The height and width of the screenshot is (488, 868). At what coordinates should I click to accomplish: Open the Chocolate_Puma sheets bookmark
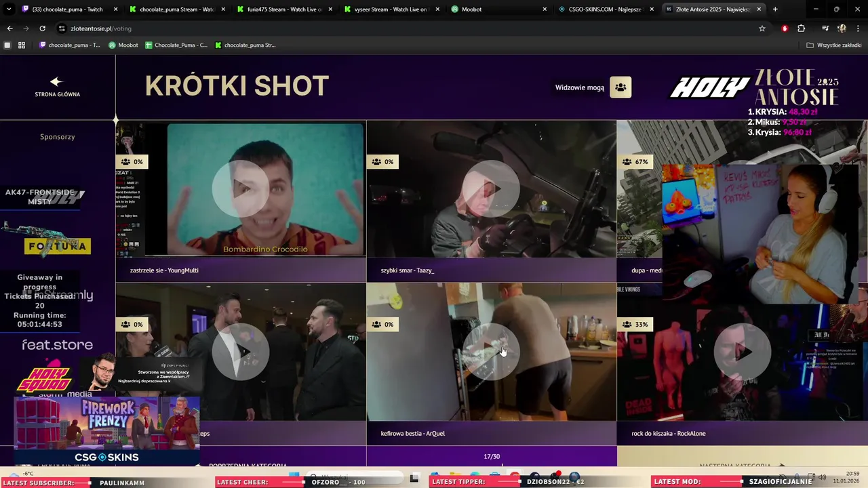(x=176, y=45)
